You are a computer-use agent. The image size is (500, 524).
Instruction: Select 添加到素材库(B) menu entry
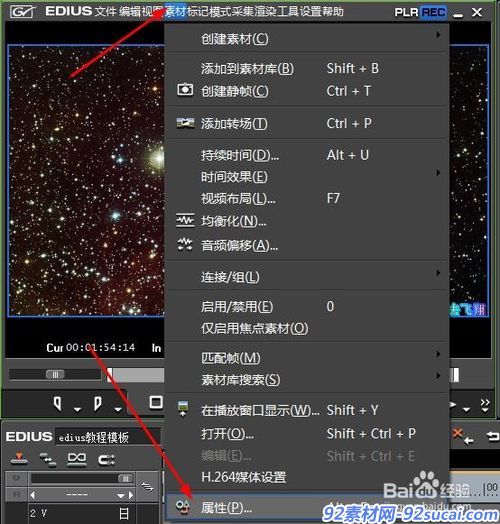tap(307, 69)
